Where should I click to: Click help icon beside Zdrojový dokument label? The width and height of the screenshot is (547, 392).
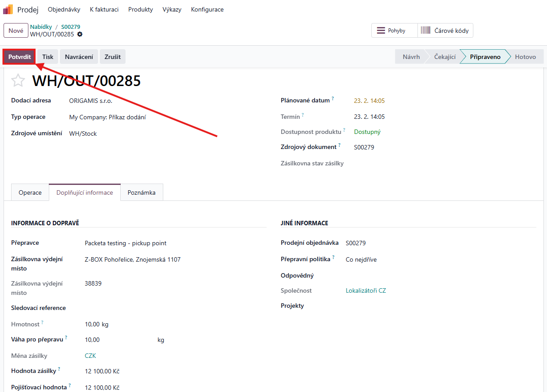339,145
